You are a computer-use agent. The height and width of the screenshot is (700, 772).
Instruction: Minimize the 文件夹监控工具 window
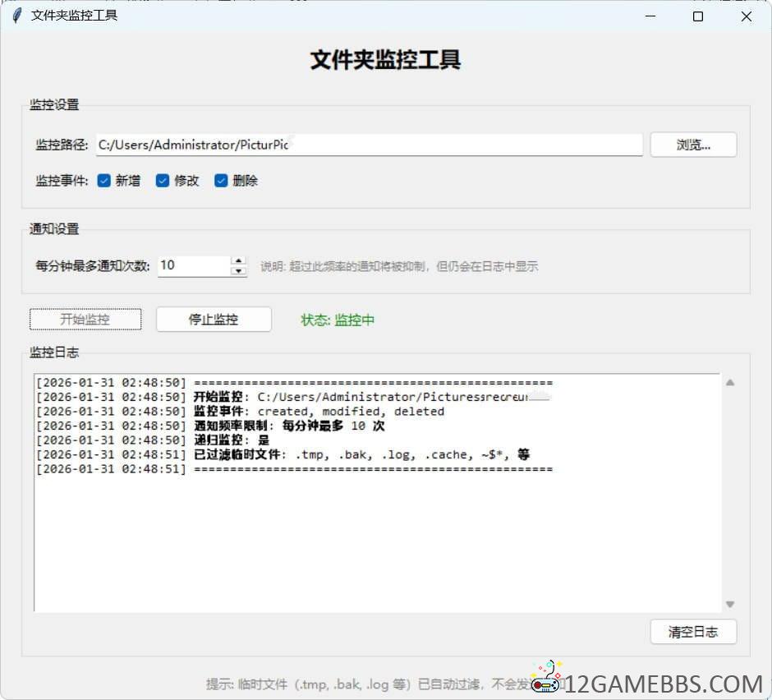coord(650,16)
